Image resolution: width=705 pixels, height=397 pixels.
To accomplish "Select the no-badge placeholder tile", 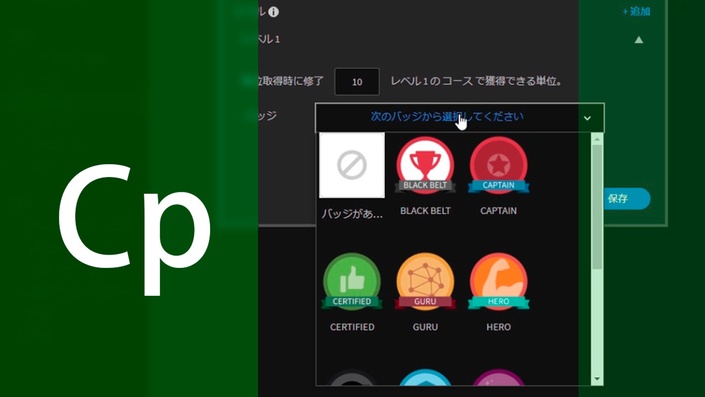I will (352, 165).
